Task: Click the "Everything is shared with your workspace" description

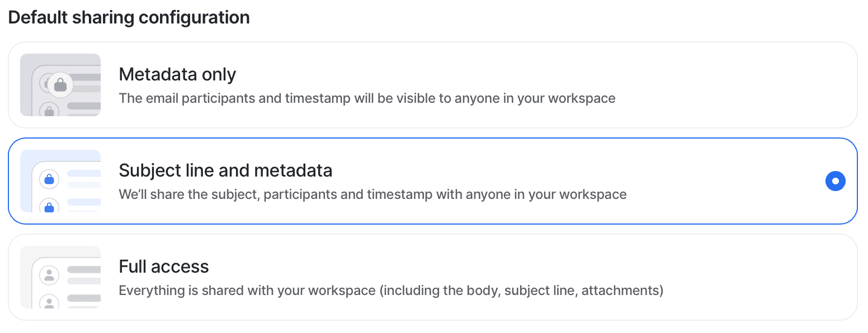Action: point(391,291)
